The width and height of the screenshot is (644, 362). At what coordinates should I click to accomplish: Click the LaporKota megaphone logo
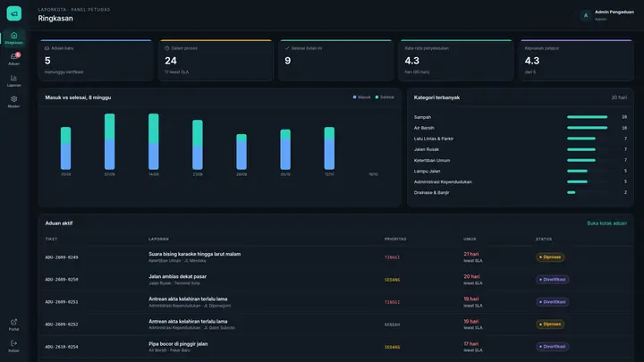click(14, 13)
